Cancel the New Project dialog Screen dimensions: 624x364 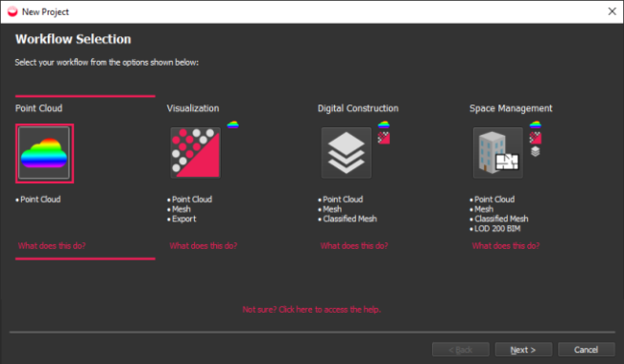coord(586,350)
